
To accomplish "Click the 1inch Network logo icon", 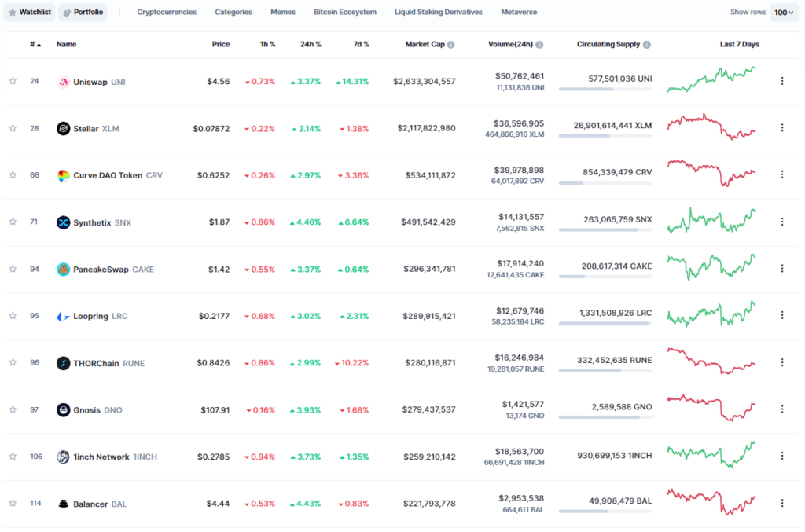I will 63,457.
